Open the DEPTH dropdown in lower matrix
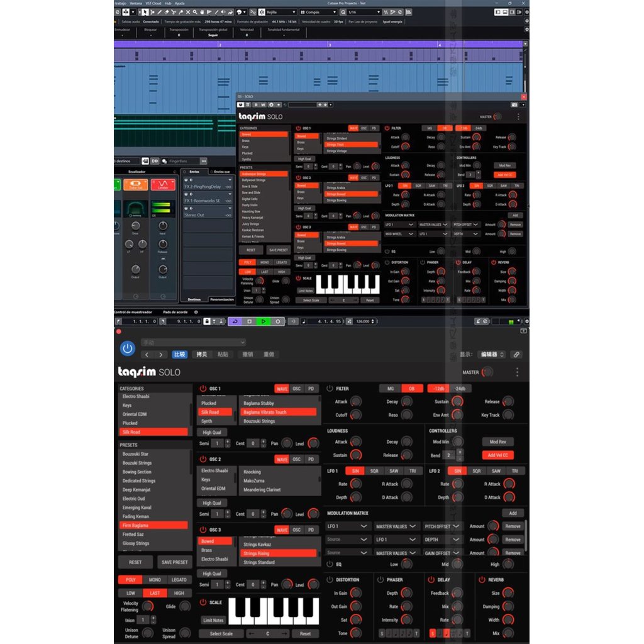 (x=441, y=539)
